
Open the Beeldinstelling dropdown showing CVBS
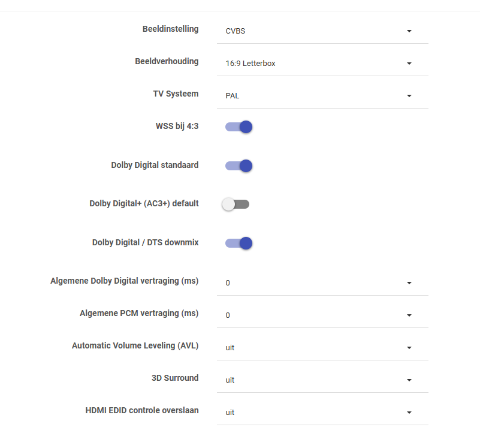click(322, 31)
